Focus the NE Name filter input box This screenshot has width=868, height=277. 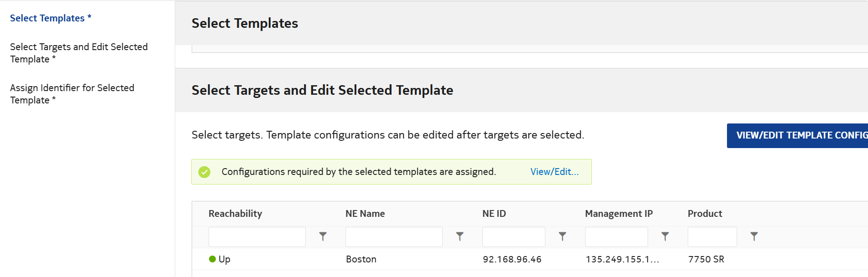(394, 237)
